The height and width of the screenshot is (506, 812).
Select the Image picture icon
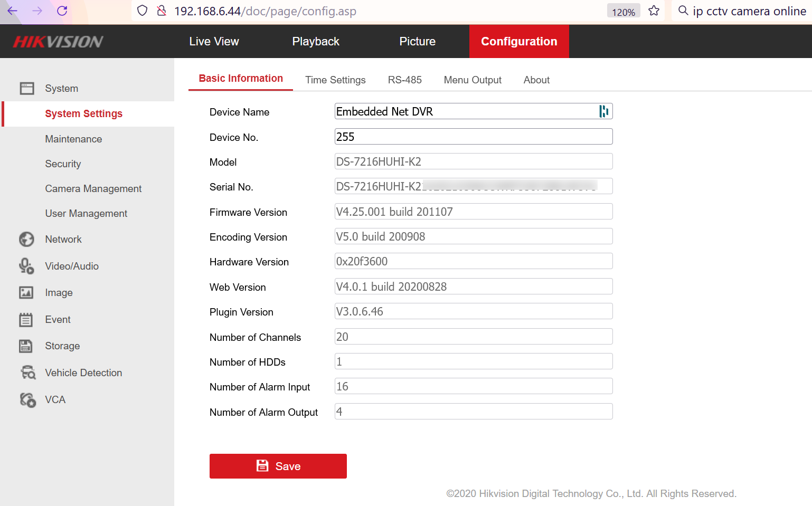26,293
